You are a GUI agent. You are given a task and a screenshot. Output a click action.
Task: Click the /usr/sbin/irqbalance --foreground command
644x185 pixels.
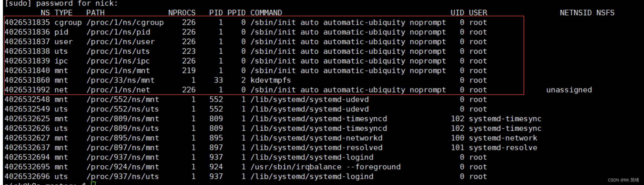click(x=325, y=167)
